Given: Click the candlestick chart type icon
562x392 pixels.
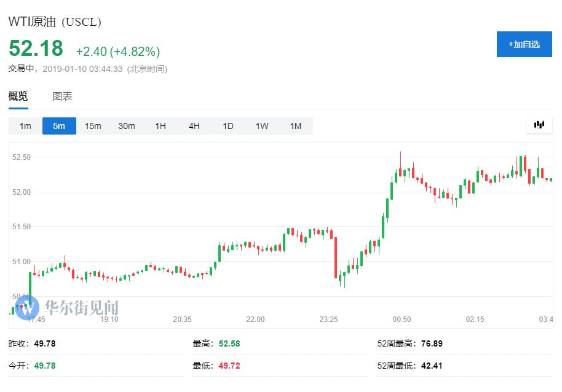Looking at the screenshot, I should tap(539, 125).
